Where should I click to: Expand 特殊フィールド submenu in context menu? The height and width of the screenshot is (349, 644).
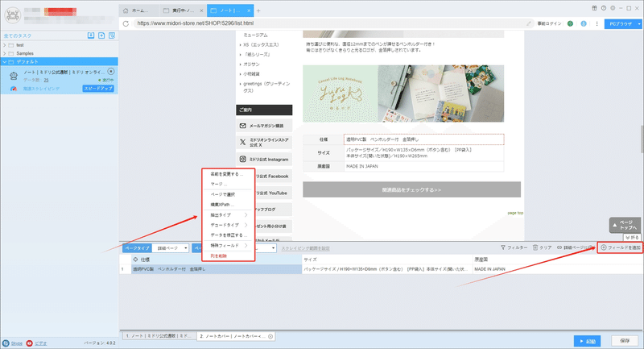click(x=229, y=245)
